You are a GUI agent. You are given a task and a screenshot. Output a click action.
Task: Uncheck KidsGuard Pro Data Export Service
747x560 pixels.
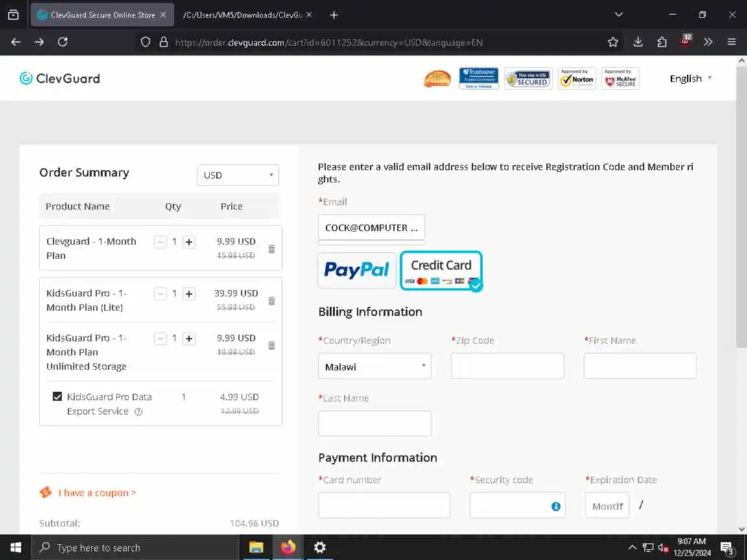coord(57,397)
